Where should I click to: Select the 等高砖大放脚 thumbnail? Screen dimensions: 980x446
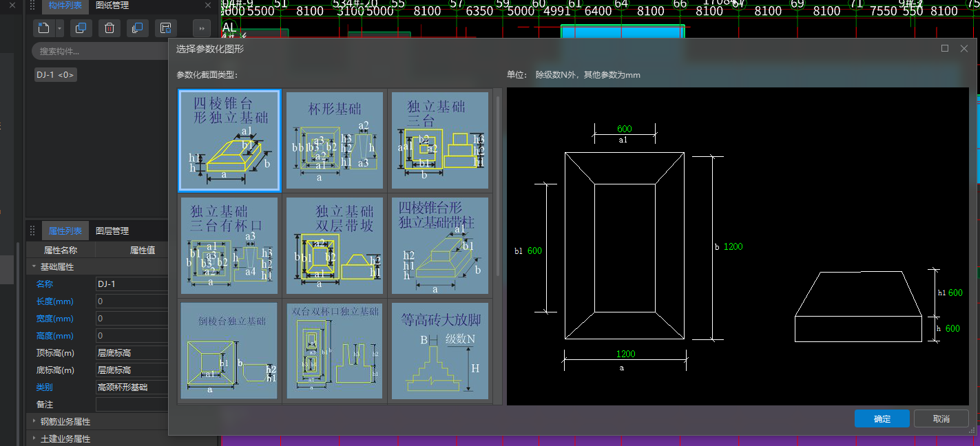(x=439, y=351)
